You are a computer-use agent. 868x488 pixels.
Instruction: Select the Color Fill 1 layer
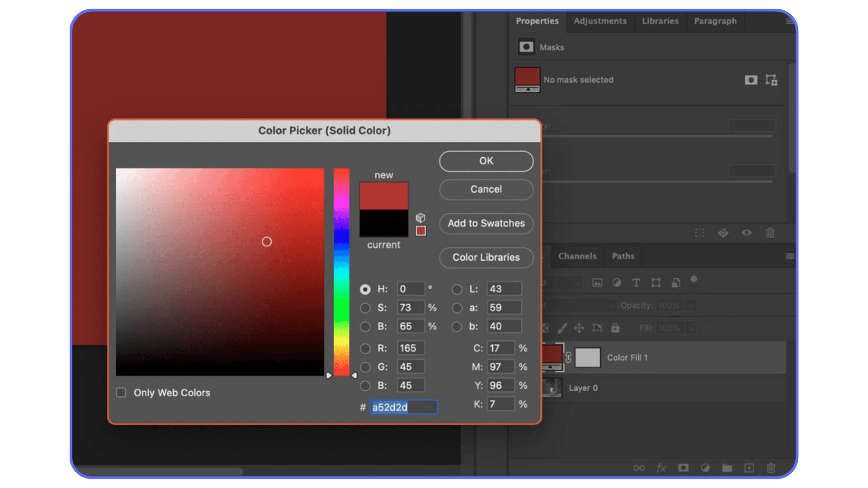coord(663,357)
